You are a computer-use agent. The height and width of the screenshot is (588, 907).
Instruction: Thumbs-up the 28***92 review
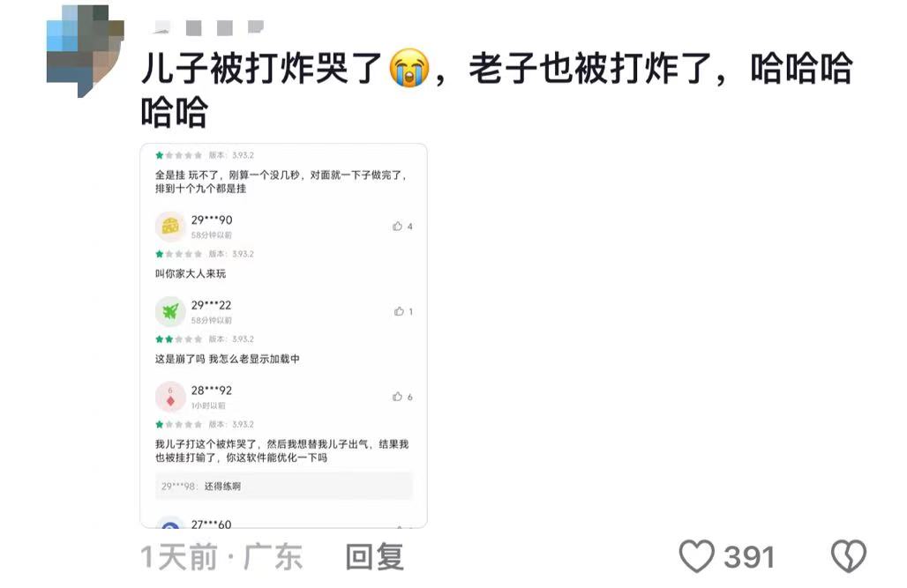click(x=402, y=397)
